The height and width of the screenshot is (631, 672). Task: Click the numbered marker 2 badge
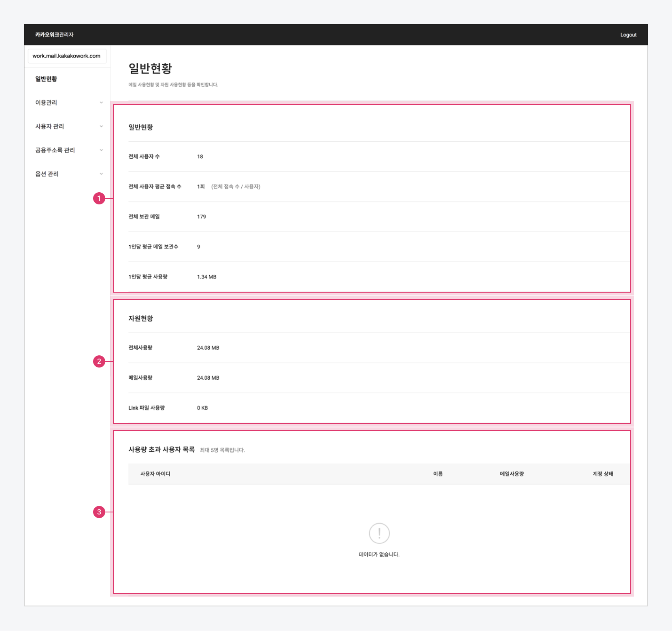pos(99,361)
